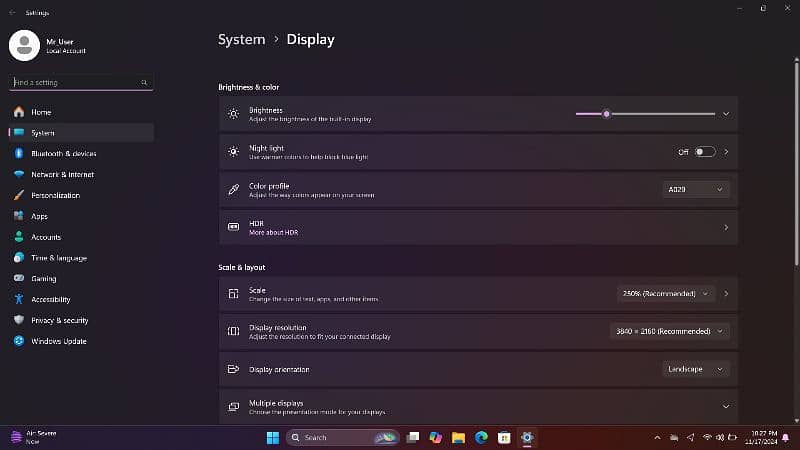Click the System breadcrumb link

point(241,40)
